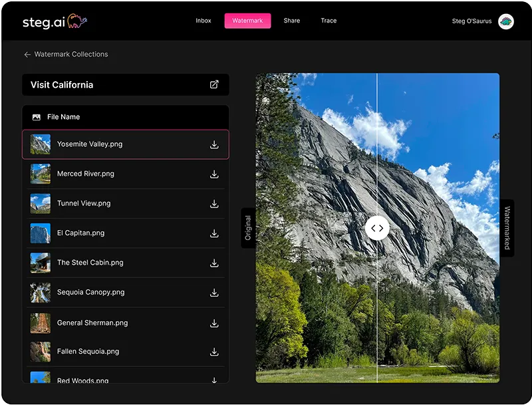Screen dimensions: 532x405
Task: Download the General Sherman.png file
Action: (214, 323)
